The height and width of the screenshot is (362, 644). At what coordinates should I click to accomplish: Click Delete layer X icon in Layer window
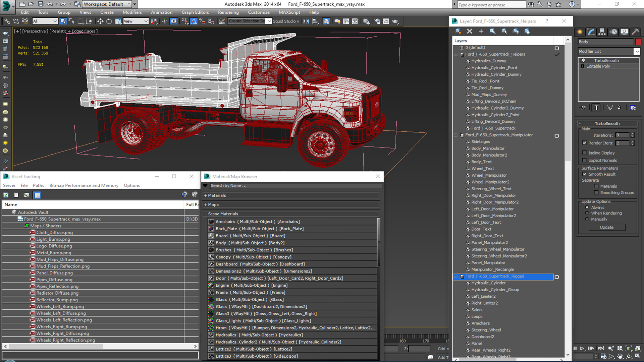470,31
